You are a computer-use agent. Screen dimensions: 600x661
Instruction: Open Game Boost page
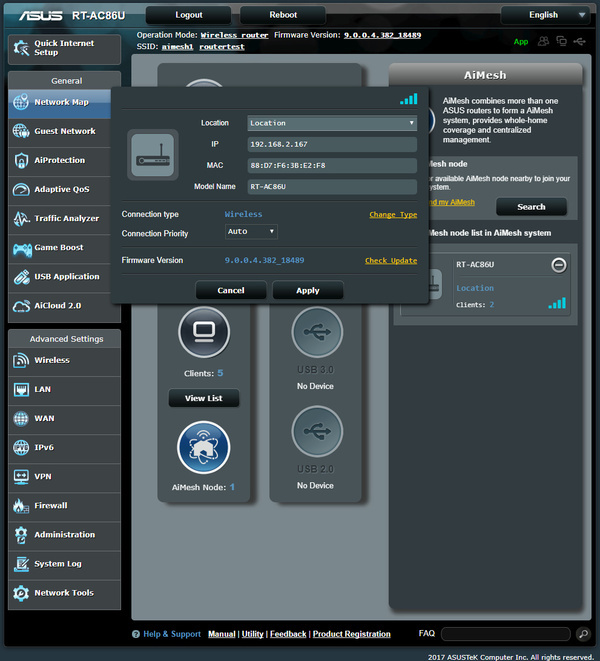coord(59,248)
